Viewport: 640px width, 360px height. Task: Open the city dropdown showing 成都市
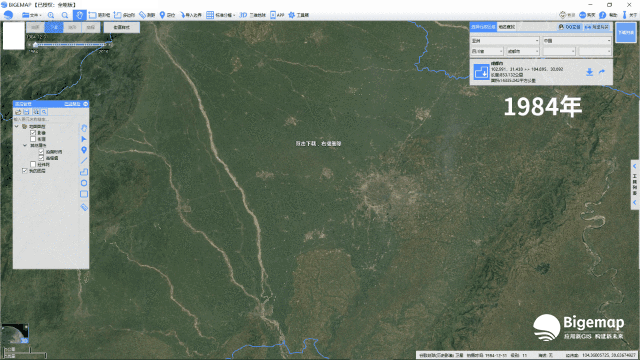pyautogui.click(x=523, y=51)
